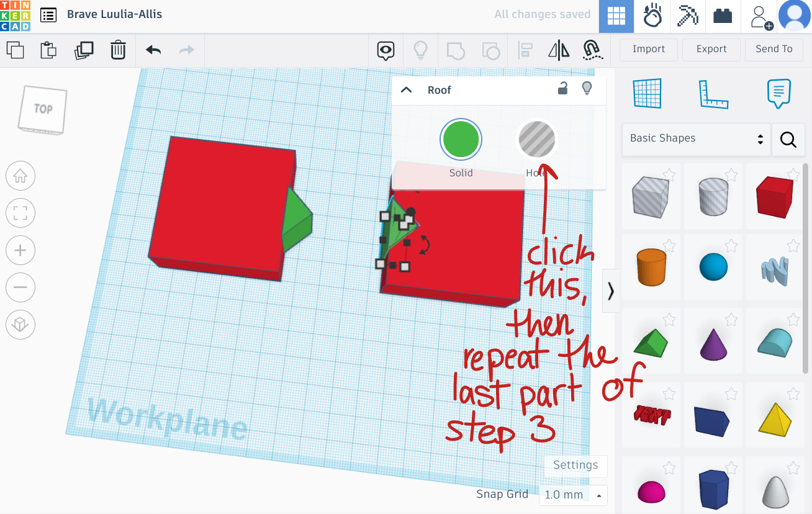Open the Align tool

[525, 50]
